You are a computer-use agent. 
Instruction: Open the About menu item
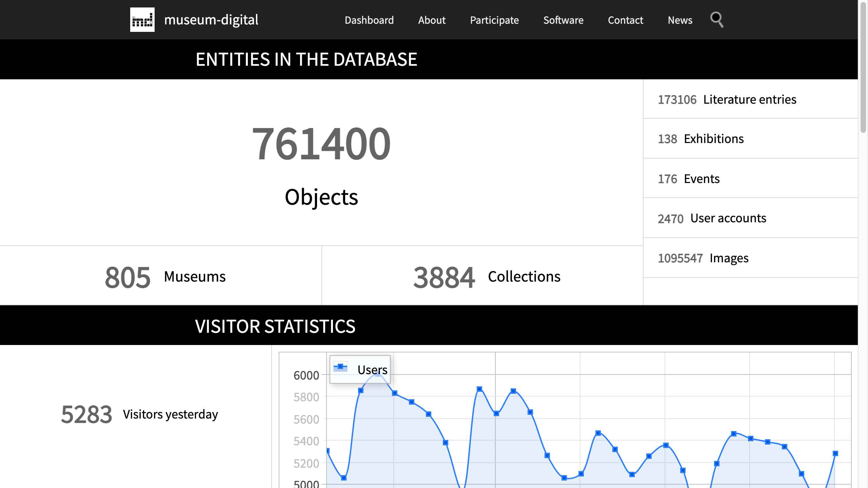432,20
